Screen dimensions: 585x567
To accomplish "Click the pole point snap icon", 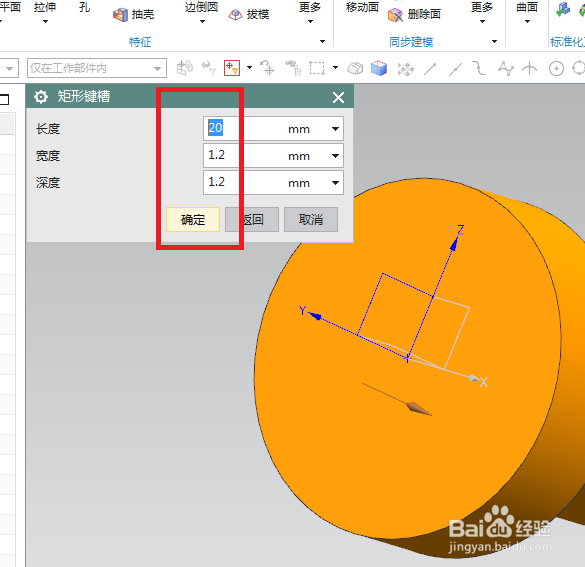I will [506, 68].
